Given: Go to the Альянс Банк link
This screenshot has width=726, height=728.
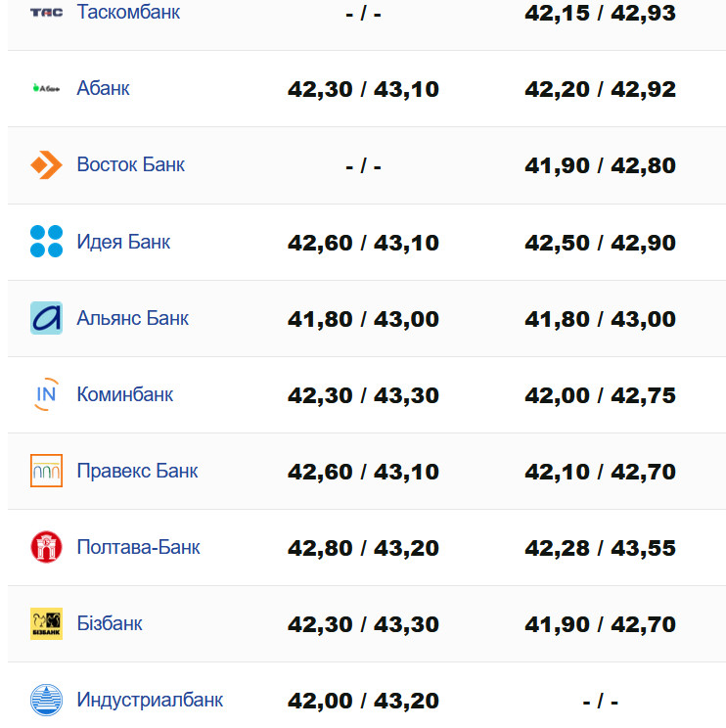Looking at the screenshot, I should 132,318.
